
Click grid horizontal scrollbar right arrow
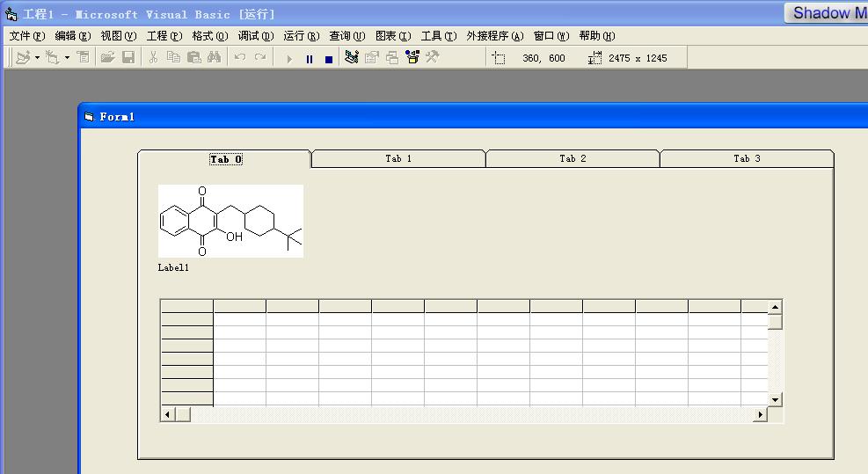click(761, 414)
